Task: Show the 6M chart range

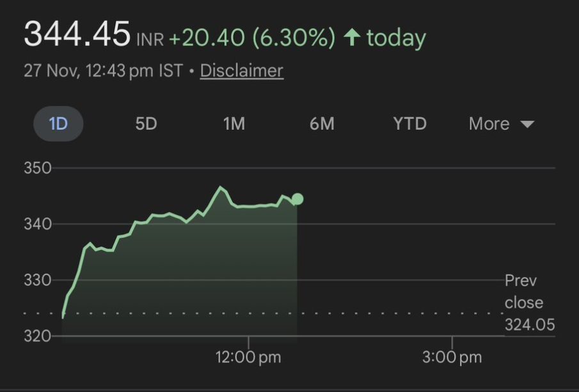Action: pyautogui.click(x=322, y=123)
